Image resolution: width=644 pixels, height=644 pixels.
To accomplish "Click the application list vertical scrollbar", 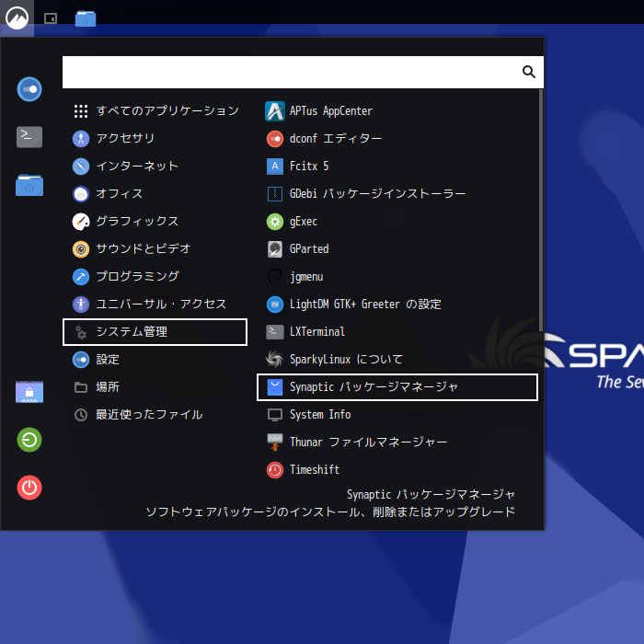I will (541, 211).
